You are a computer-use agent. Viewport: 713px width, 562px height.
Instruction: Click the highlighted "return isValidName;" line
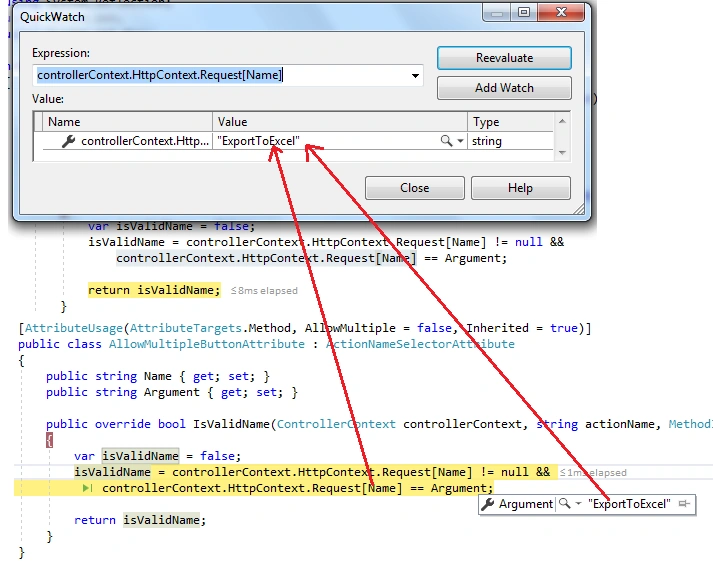tap(154, 290)
